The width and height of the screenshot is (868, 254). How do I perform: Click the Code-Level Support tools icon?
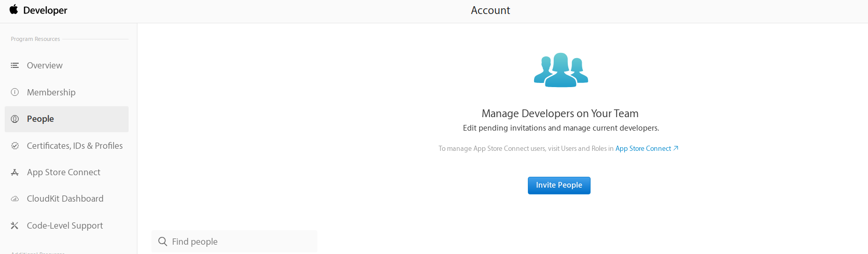tap(15, 225)
